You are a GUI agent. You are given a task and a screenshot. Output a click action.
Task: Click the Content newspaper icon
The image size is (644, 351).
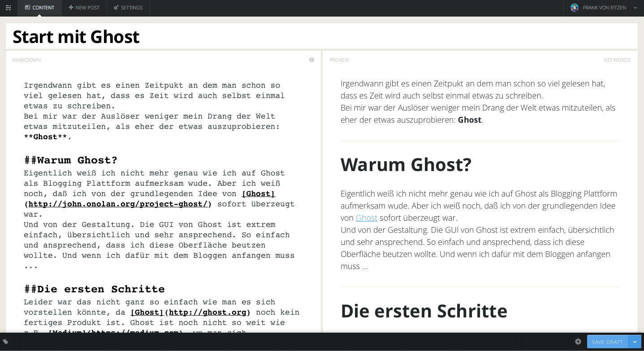28,8
